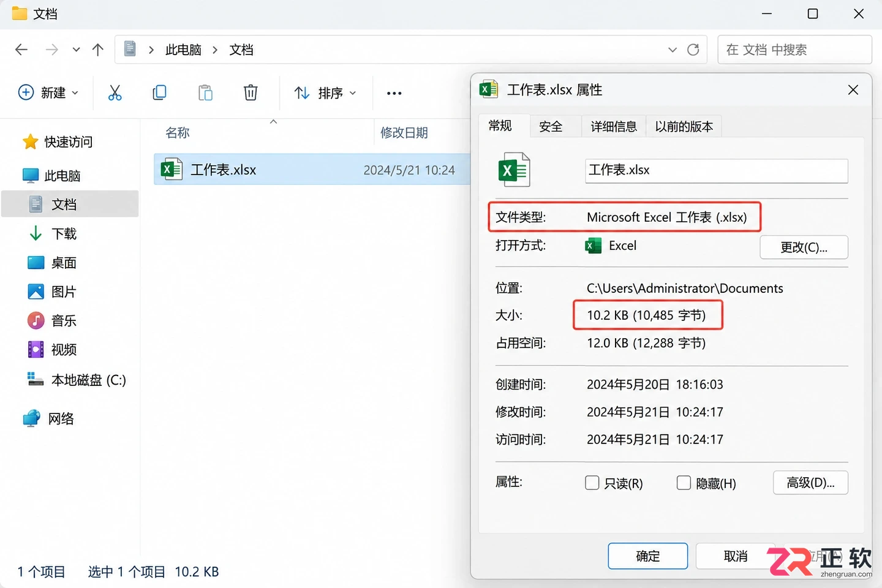Screen dimensions: 882x588
Task: Expand the address bar history dropdown
Action: 673,50
